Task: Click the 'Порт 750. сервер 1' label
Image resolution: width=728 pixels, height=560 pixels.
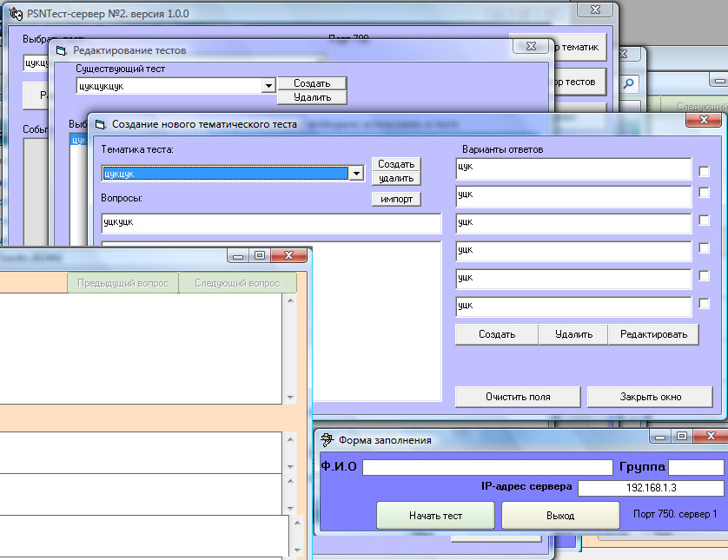Action: [x=675, y=514]
